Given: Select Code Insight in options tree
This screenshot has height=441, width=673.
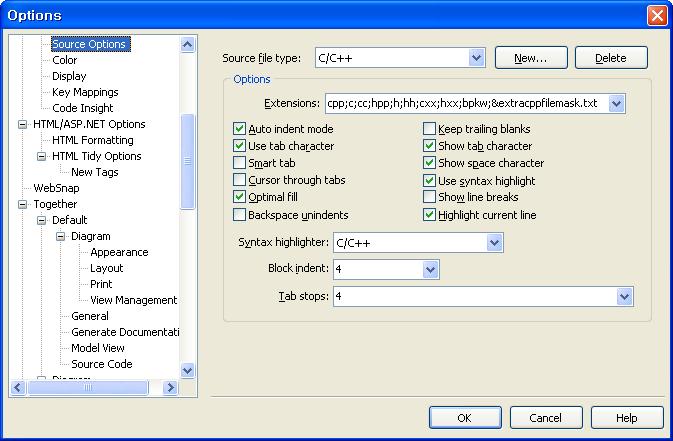Looking at the screenshot, I should (x=83, y=108).
